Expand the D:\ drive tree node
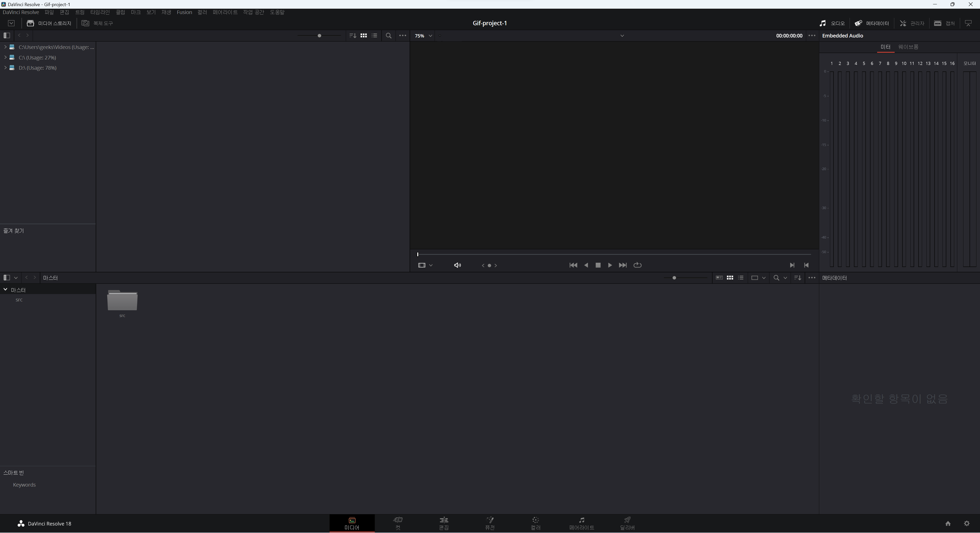 tap(5, 68)
